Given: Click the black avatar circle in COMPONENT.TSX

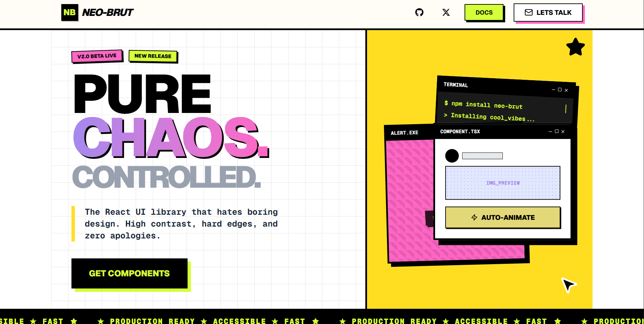Looking at the screenshot, I should click(x=452, y=156).
